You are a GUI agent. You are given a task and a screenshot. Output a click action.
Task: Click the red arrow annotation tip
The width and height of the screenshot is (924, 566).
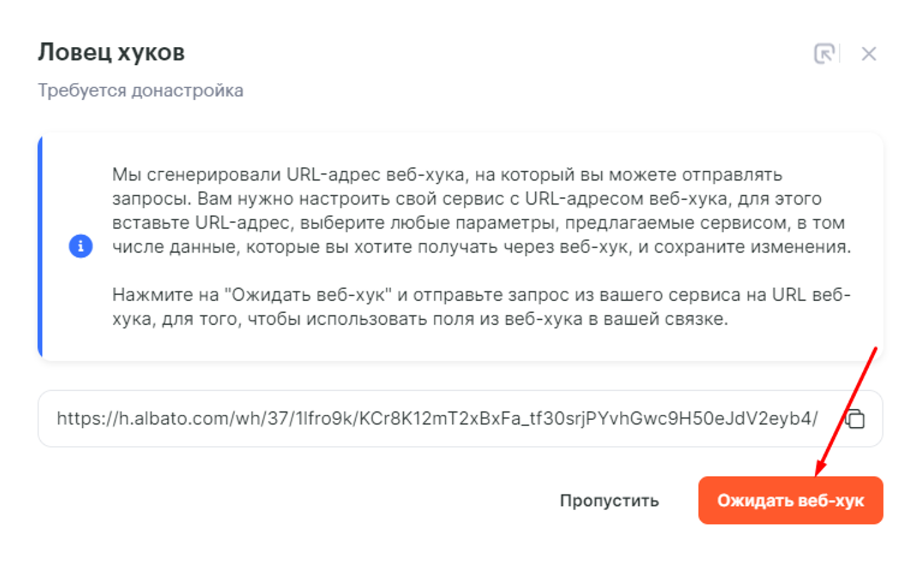[x=818, y=472]
